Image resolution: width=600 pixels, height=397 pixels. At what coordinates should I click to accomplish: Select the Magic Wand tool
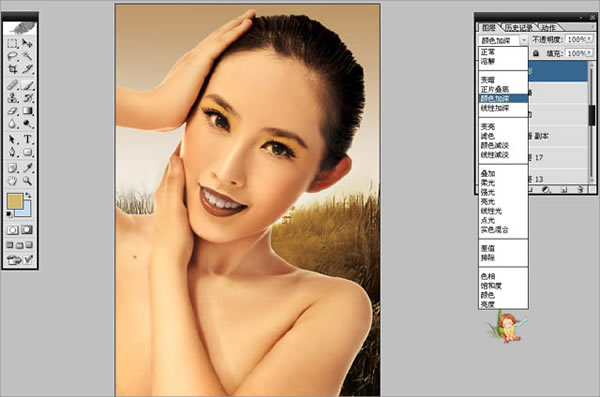tap(27, 56)
